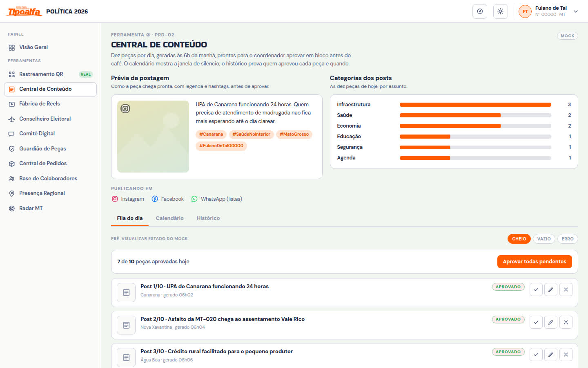This screenshot has width=588, height=368.
Task: Click the Guardião de Peças shield icon
Action: tap(12, 149)
